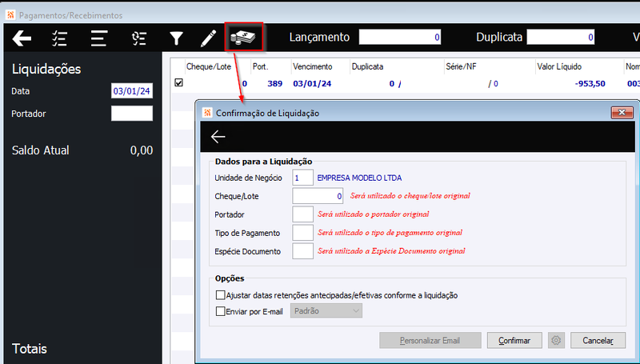Screen dimensions: 640x364
Task: Click the partial-selection list icon in toolbar
Action: pyautogui.click(x=138, y=38)
